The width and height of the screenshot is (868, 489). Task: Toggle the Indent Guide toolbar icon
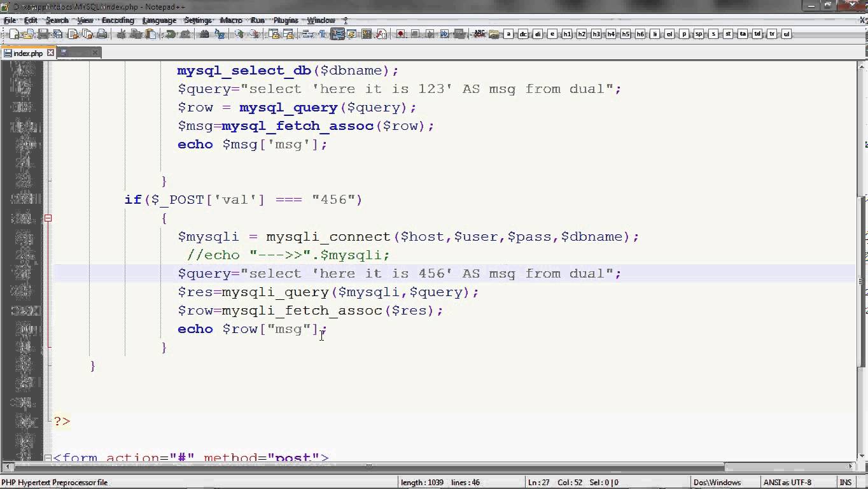(337, 34)
